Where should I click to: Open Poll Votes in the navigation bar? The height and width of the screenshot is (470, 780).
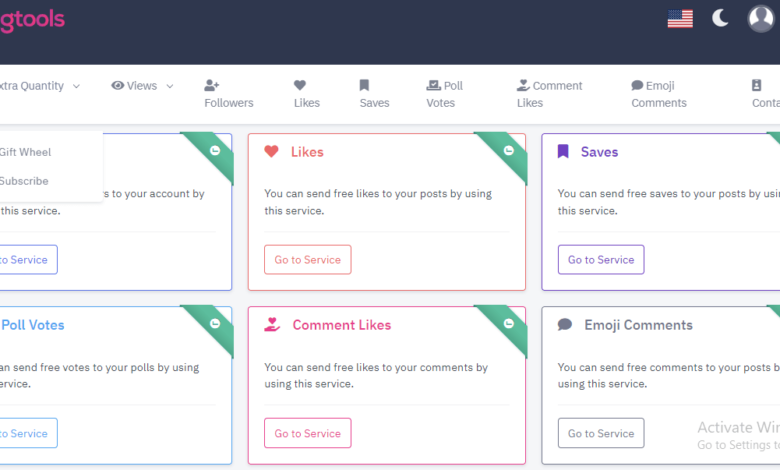(x=444, y=94)
